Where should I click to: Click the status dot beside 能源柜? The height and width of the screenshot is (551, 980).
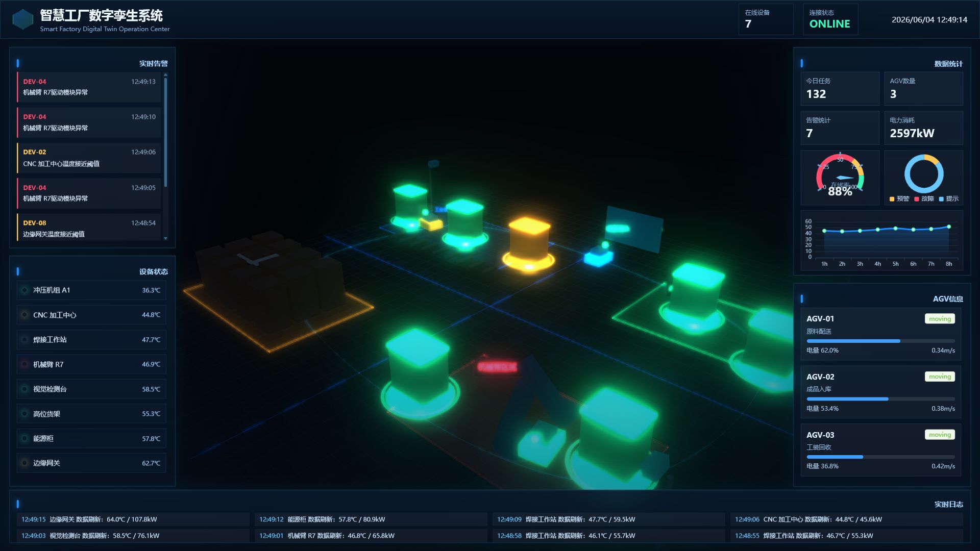point(24,438)
